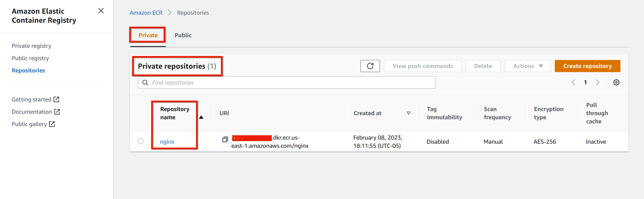Go to next page arrow
The image size is (644, 199).
click(597, 82)
